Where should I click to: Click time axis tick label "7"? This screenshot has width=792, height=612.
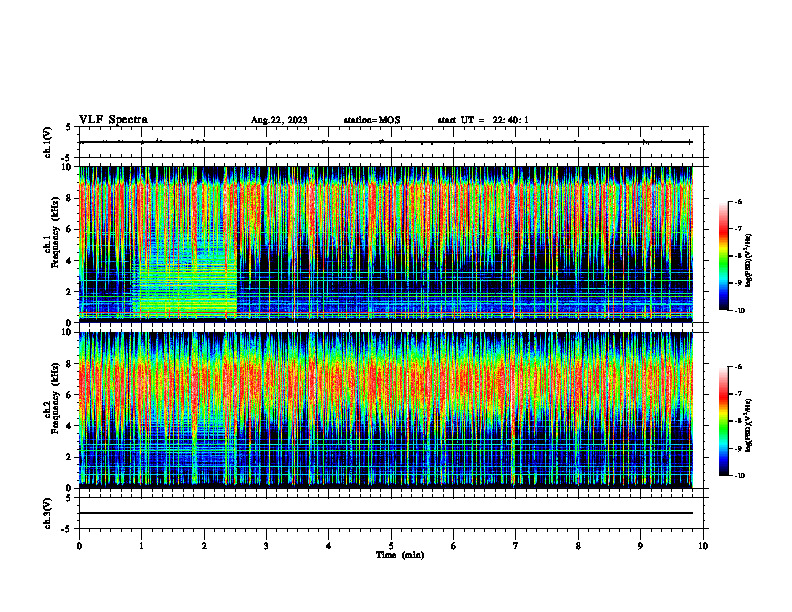pyautogui.click(x=516, y=546)
